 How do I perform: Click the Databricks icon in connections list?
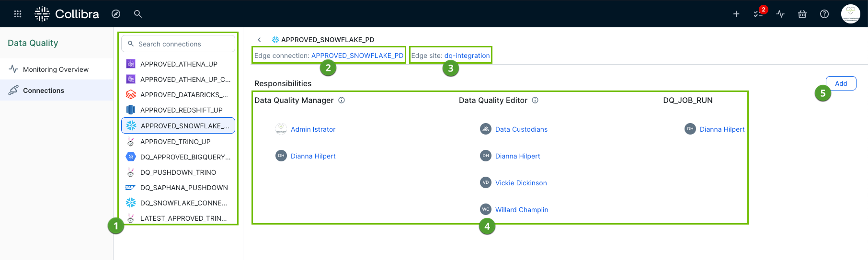(x=131, y=94)
